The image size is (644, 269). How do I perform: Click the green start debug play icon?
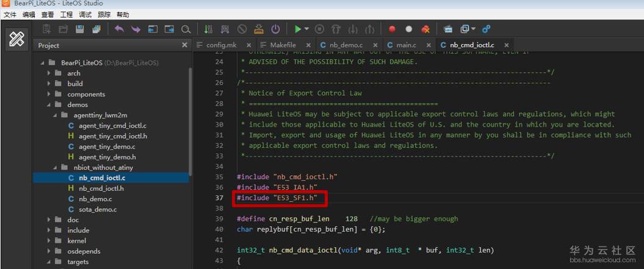[298, 29]
